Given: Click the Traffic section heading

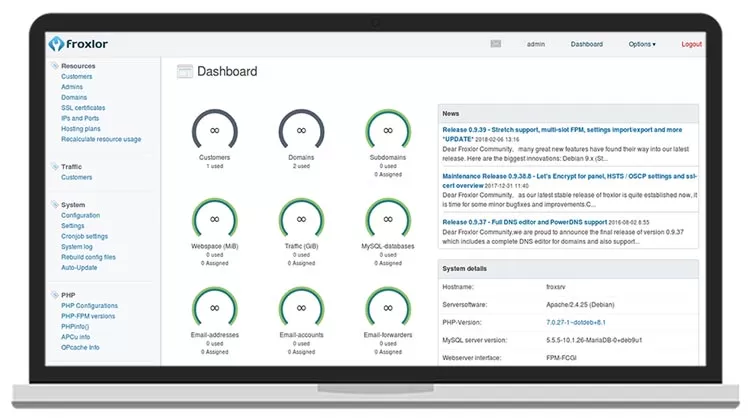Looking at the screenshot, I should [71, 167].
